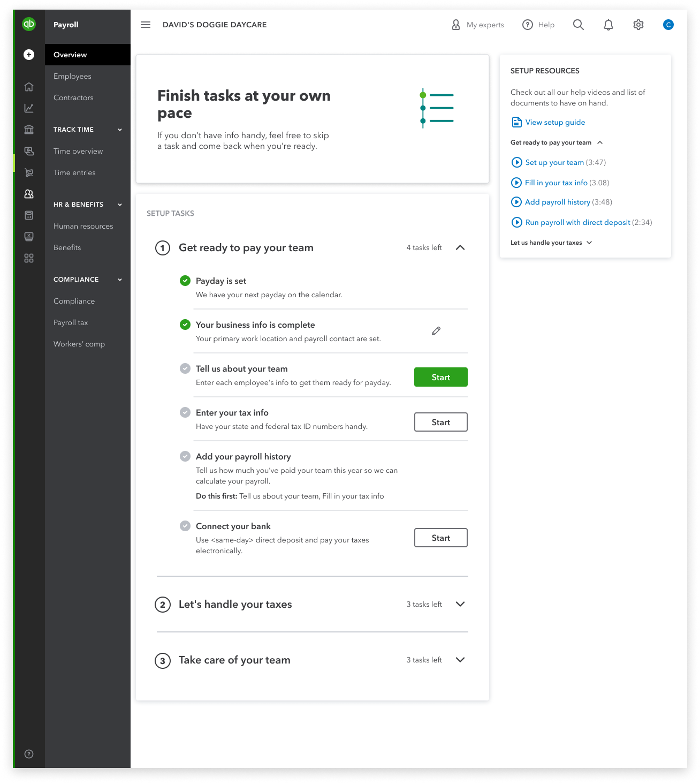
Task: Select the people Payroll icon in left rail
Action: pos(29,194)
